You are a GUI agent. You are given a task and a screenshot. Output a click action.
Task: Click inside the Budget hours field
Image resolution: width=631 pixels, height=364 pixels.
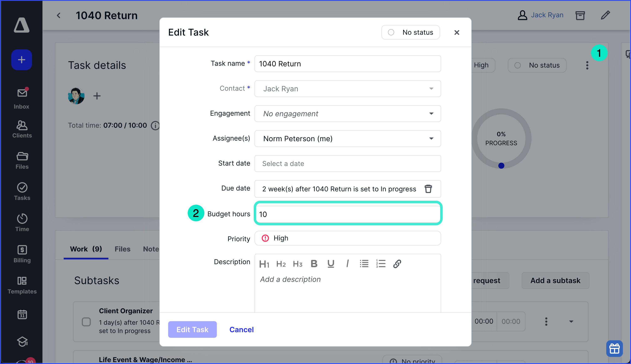pos(348,214)
